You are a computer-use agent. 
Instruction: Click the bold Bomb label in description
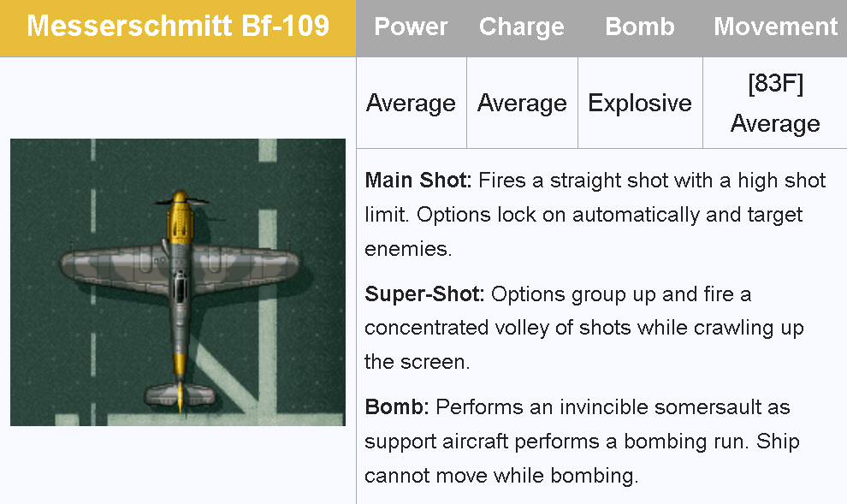(397, 407)
